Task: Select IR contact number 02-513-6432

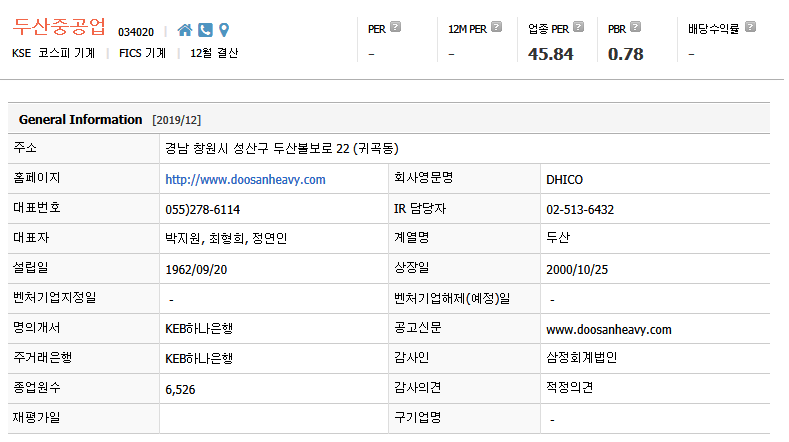Action: [580, 210]
